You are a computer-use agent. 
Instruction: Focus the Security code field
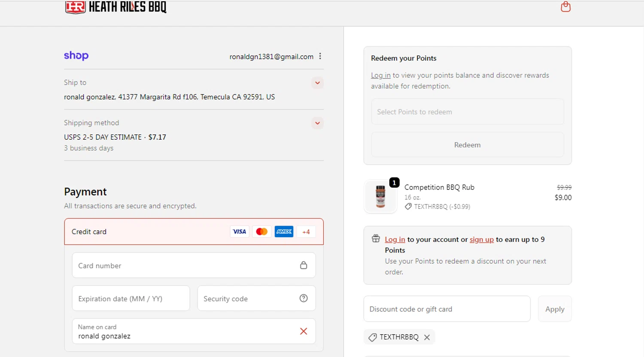pyautogui.click(x=256, y=299)
